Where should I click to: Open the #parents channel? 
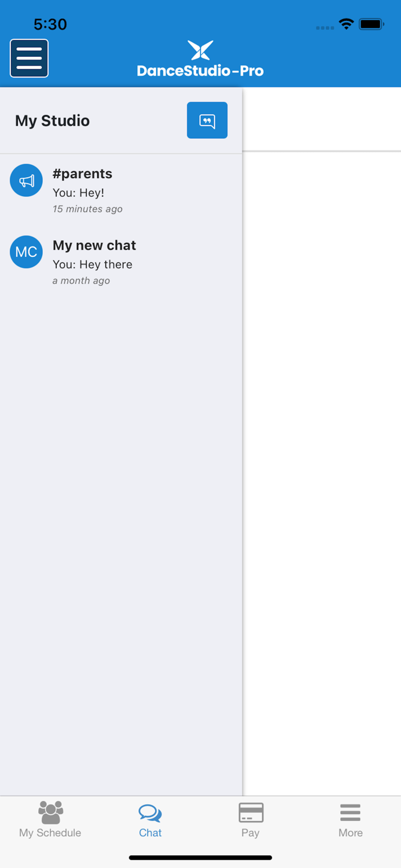click(x=121, y=190)
